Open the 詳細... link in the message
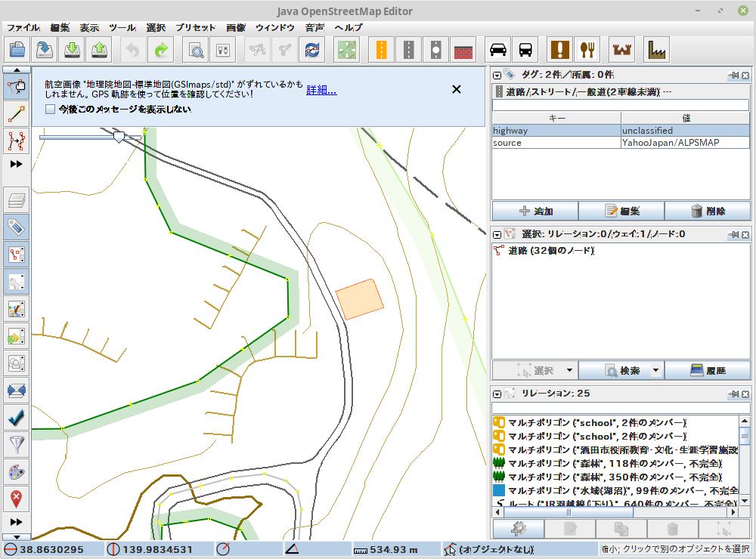Screen dimensions: 756x559 coord(321,90)
